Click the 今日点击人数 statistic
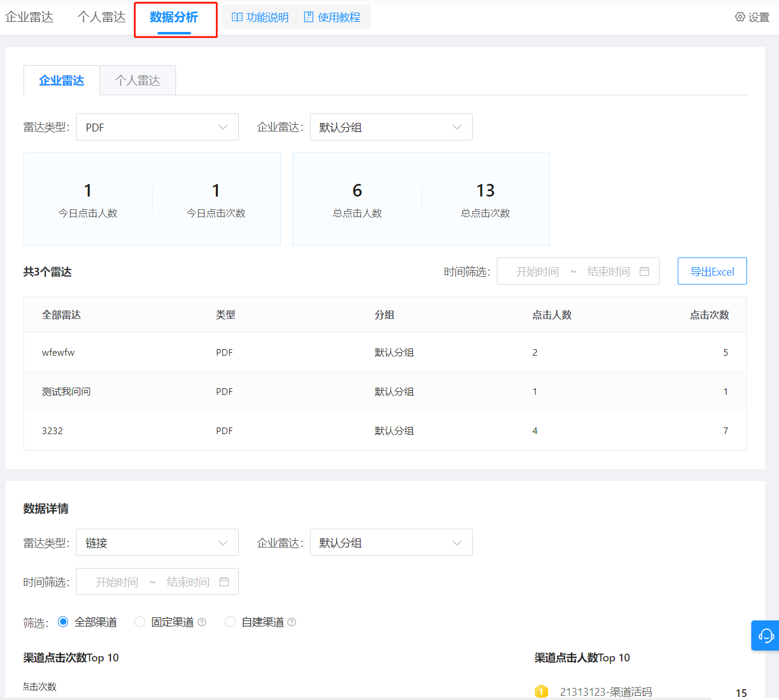The width and height of the screenshot is (779, 700). coord(88,200)
